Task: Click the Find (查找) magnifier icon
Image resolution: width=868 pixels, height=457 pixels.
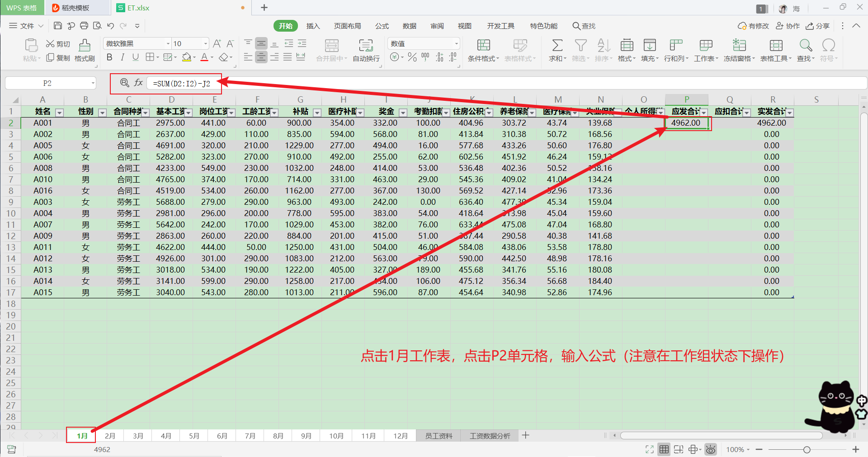Action: [x=806, y=45]
